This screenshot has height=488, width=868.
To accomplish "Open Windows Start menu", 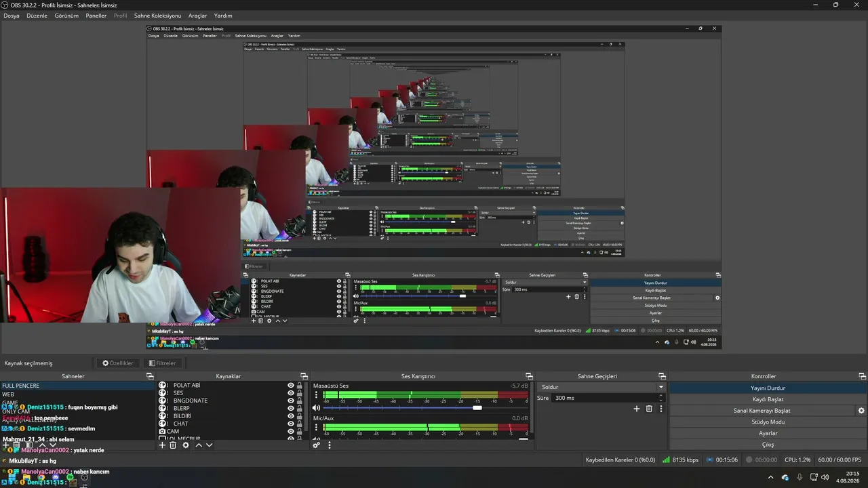I will click(12, 478).
